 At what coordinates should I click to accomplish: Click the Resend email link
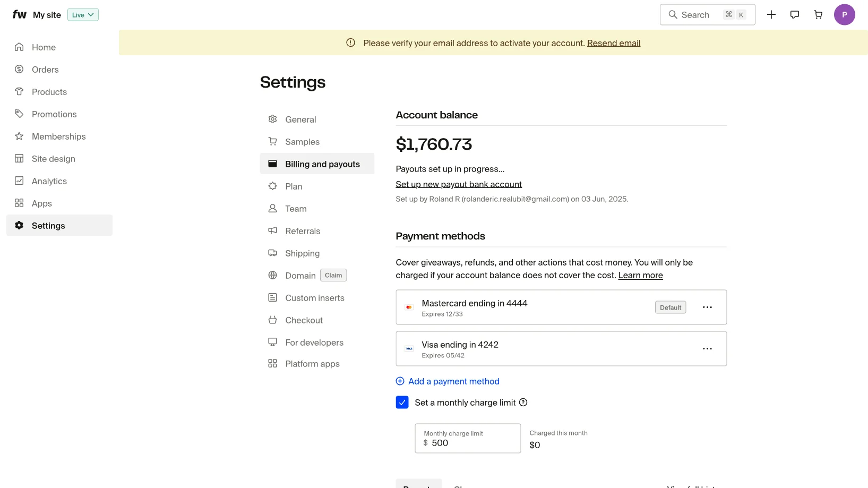[614, 43]
